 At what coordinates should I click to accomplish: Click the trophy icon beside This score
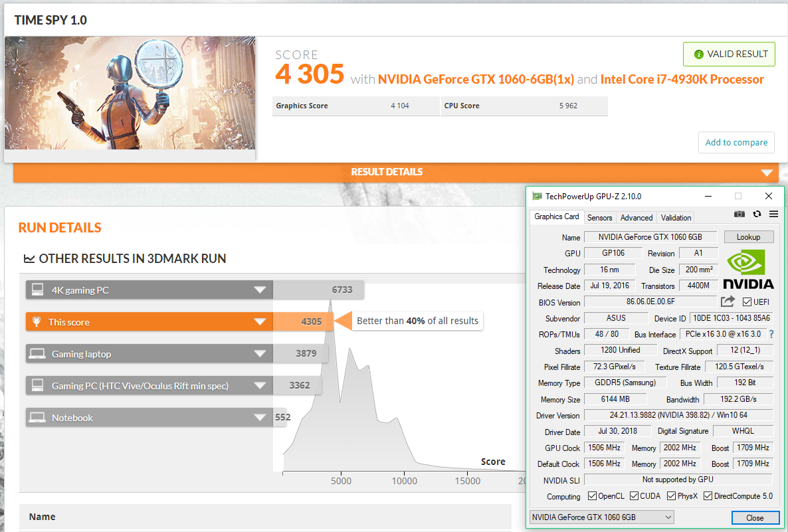[x=37, y=321]
